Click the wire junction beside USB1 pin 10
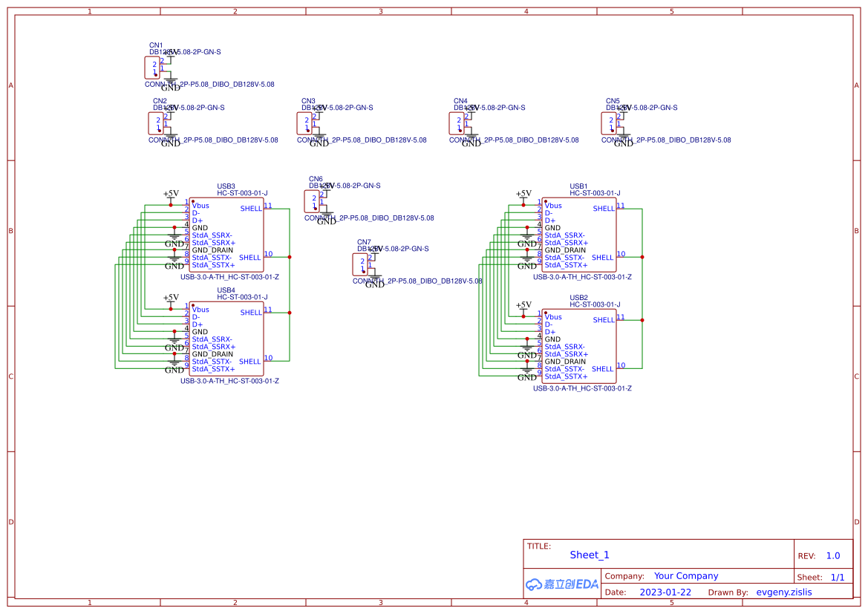 point(642,257)
